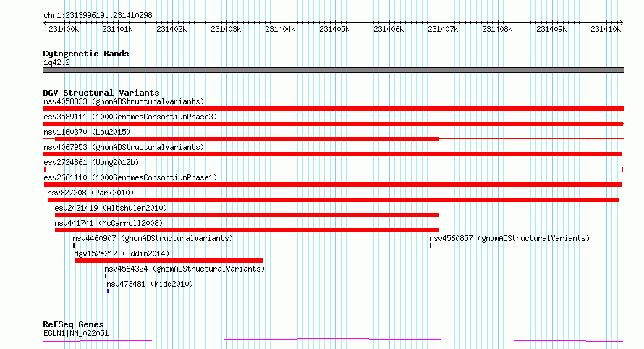Click the red bar under esv3589111
The height and width of the screenshot is (349, 644).
(x=333, y=124)
